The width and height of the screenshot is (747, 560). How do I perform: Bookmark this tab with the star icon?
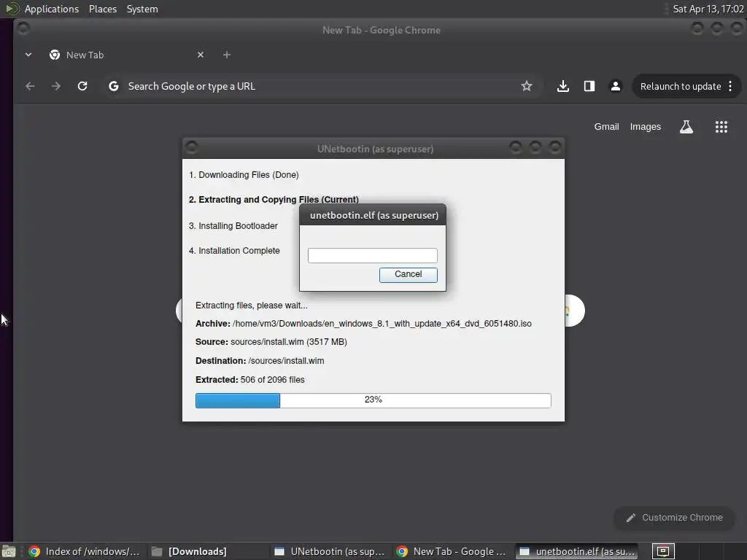point(527,86)
